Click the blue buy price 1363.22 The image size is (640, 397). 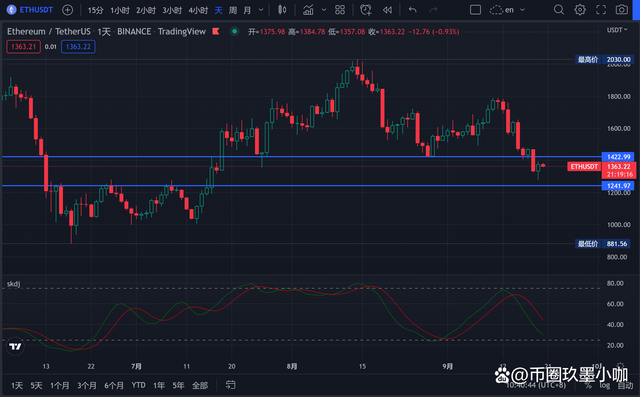78,47
